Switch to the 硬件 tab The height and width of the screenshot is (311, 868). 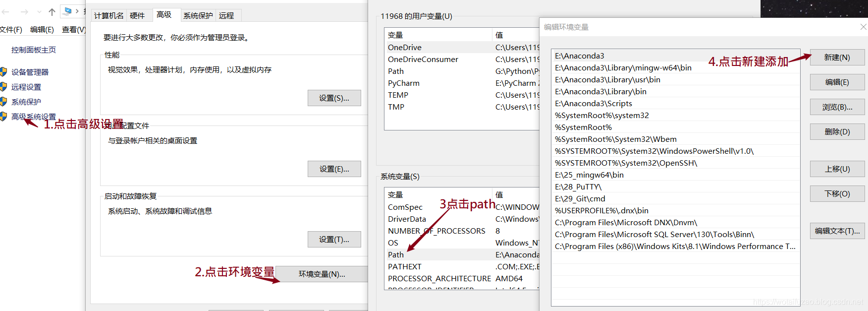[x=137, y=15]
